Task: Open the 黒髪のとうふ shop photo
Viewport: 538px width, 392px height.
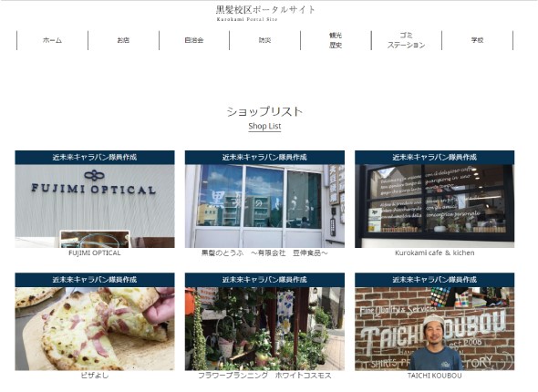Action: pyautogui.click(x=264, y=206)
